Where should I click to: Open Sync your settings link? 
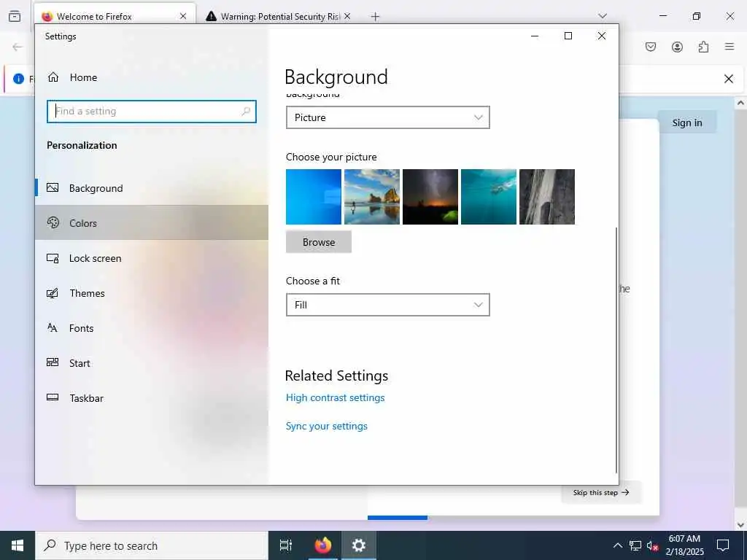point(326,426)
